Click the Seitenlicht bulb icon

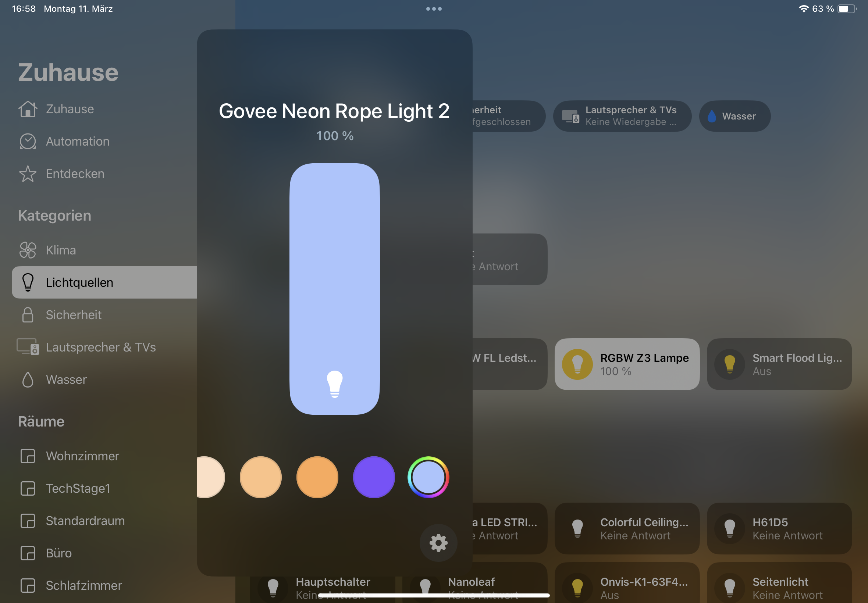click(x=729, y=586)
